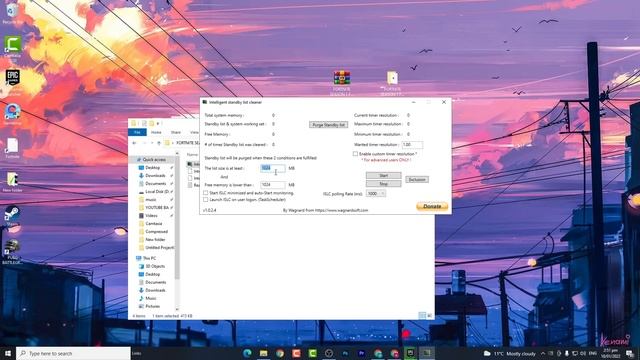The width and height of the screenshot is (640, 360).
Task: Open the Camtasia desktop shortcut
Action: point(12,46)
